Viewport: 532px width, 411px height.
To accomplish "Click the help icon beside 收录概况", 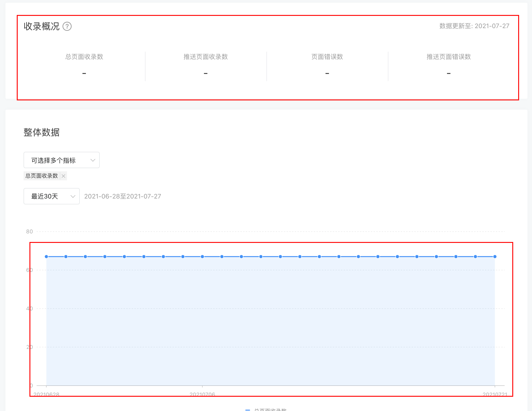I will tap(67, 26).
